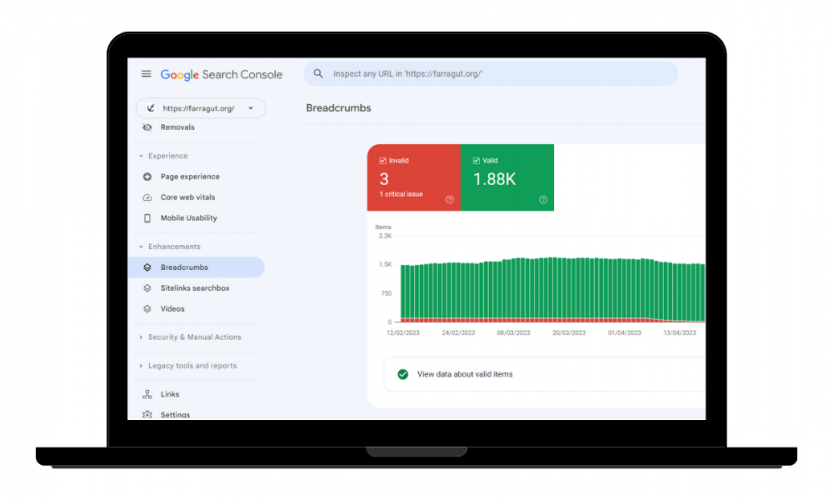Expand Legacy tools and reports

(188, 366)
